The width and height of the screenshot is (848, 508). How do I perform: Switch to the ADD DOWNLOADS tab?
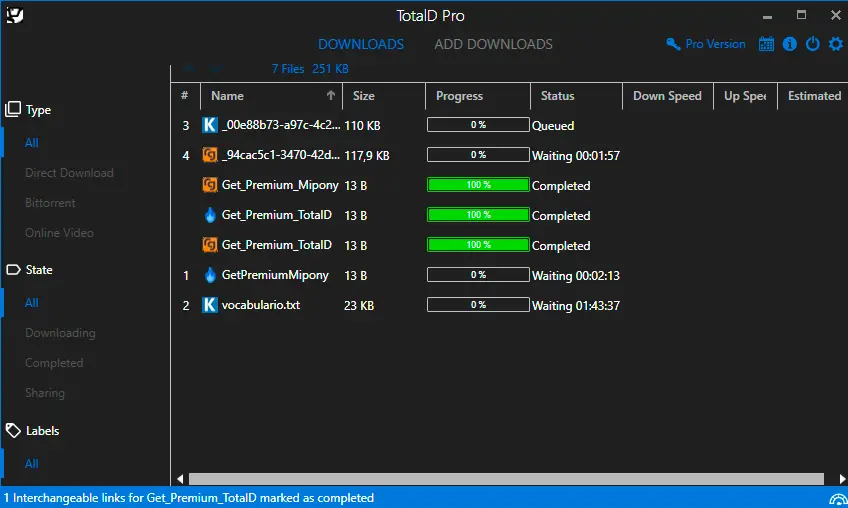493,44
